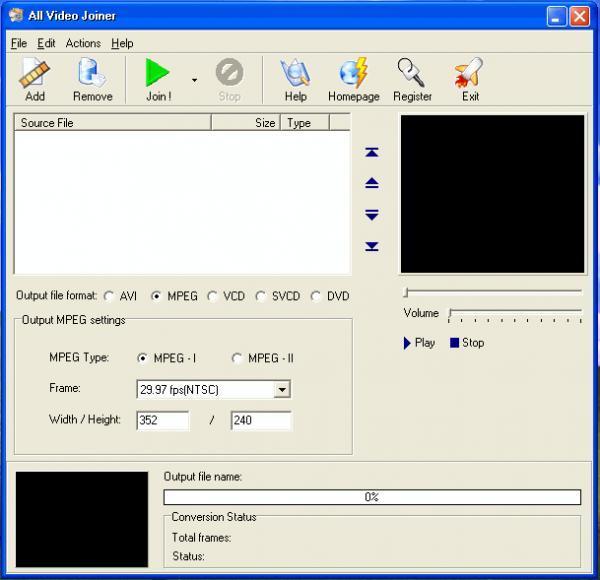
Task: Minimize the All Video Joiner window
Action: [x=556, y=16]
